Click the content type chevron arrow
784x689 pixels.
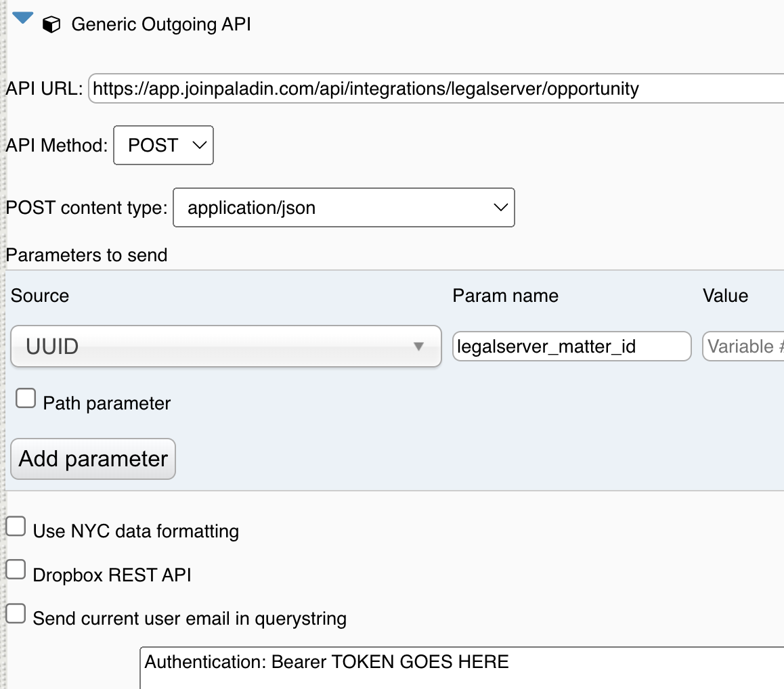[502, 207]
